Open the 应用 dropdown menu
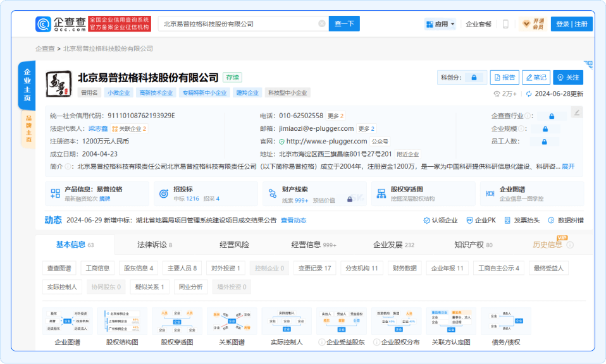This screenshot has height=364, width=606. [440, 24]
